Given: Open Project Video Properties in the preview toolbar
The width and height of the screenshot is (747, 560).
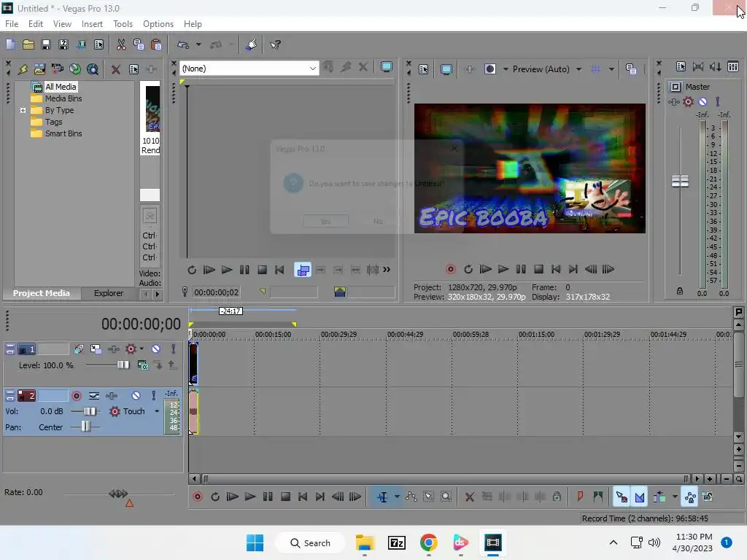Looking at the screenshot, I should point(424,69).
